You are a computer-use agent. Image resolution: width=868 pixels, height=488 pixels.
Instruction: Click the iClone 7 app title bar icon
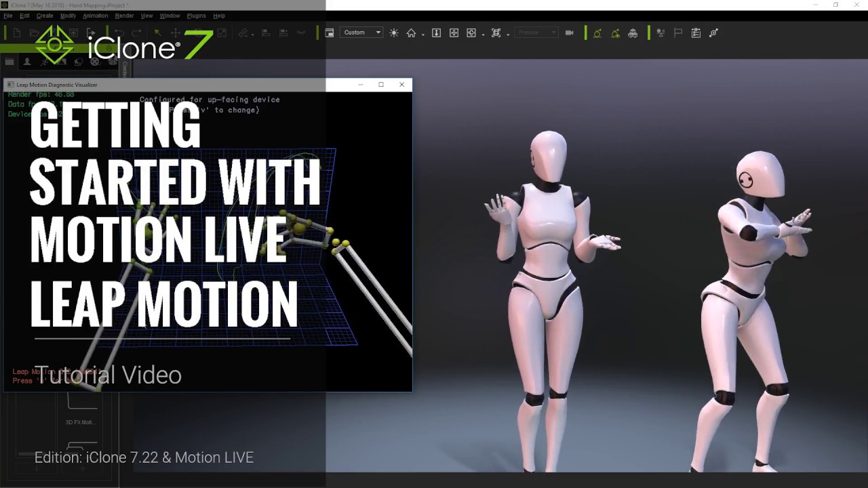(5, 5)
